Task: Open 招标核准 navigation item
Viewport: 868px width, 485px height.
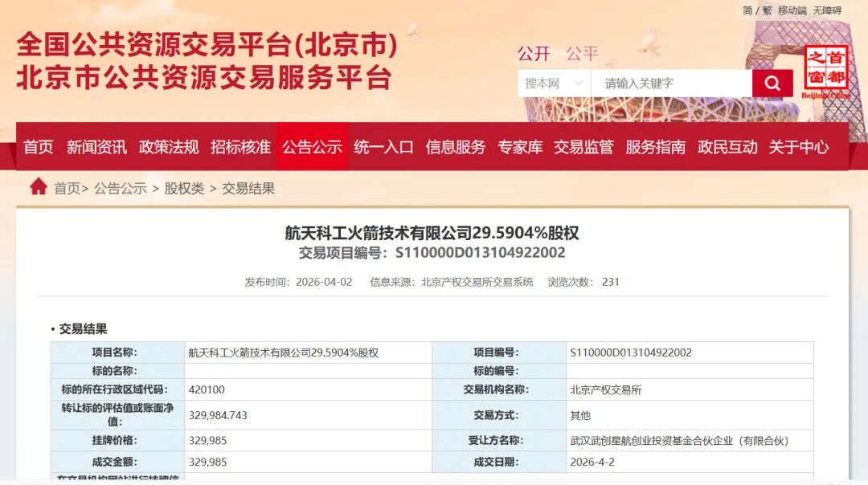Action: (x=240, y=147)
